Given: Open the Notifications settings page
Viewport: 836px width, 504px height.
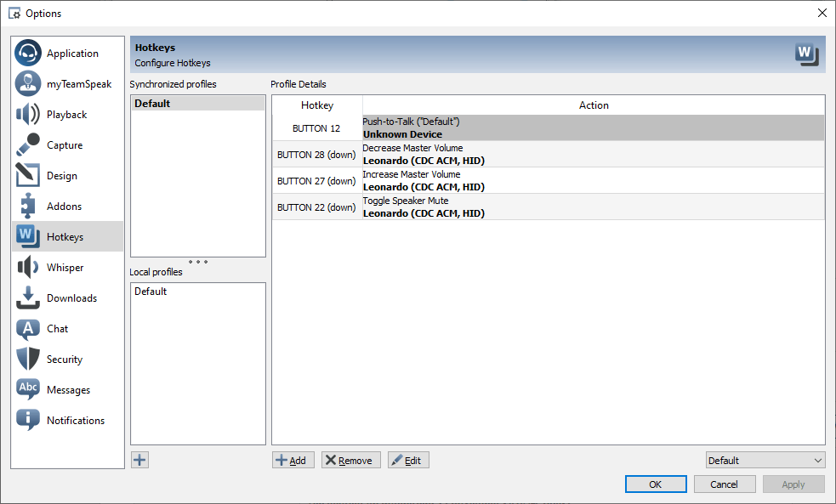Looking at the screenshot, I should click(x=67, y=421).
